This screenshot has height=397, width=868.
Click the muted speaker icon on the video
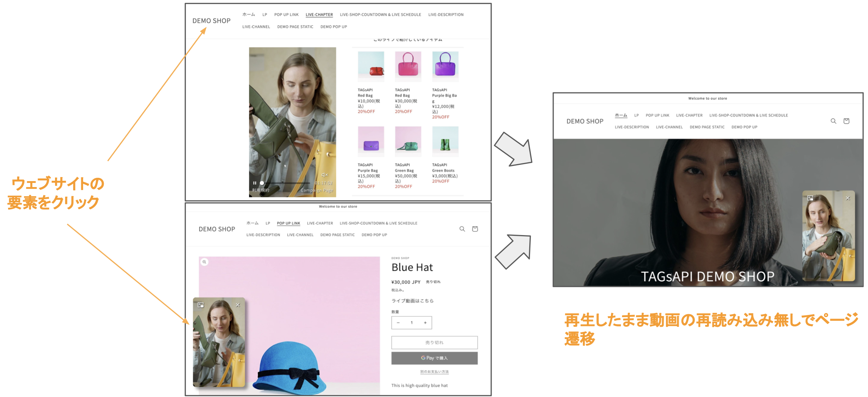324,175
